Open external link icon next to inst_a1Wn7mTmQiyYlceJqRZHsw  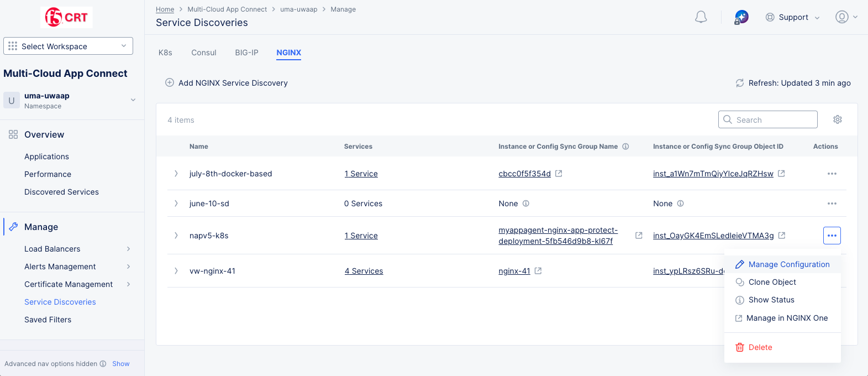(781, 174)
